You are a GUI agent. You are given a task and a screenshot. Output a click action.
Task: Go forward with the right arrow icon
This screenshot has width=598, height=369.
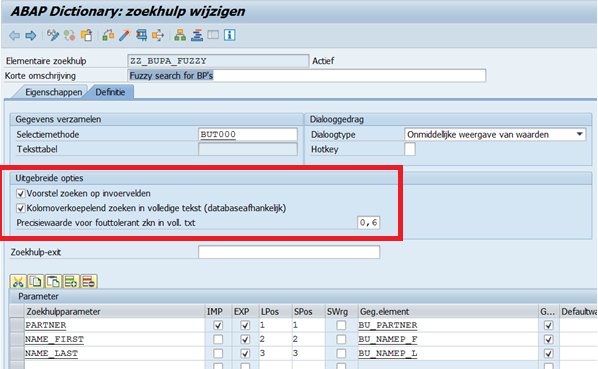click(x=31, y=36)
